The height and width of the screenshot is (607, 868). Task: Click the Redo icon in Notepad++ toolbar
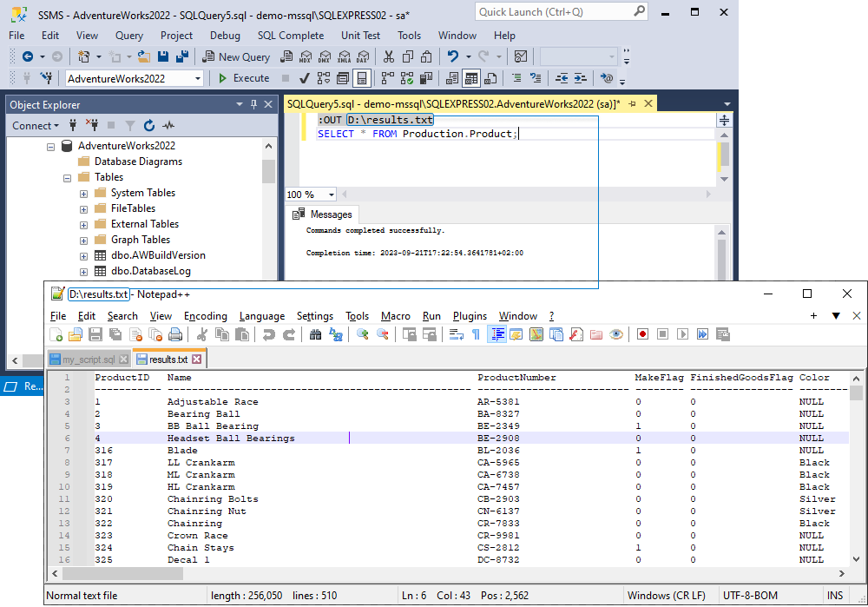pyautogui.click(x=288, y=334)
